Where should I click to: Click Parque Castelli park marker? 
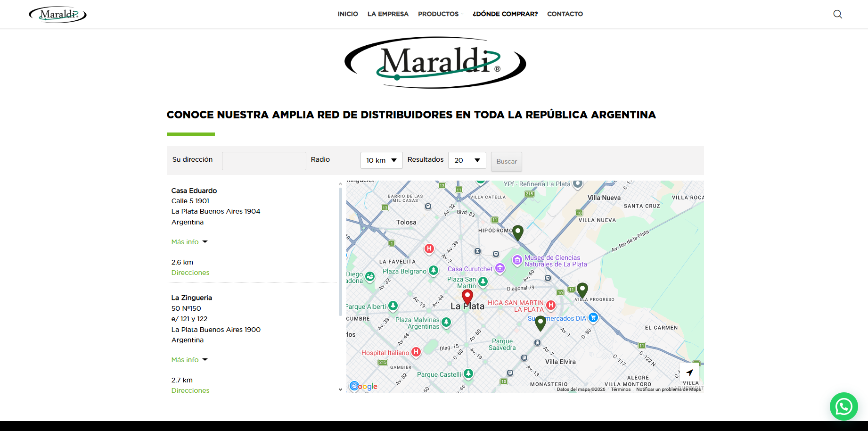pos(468,373)
